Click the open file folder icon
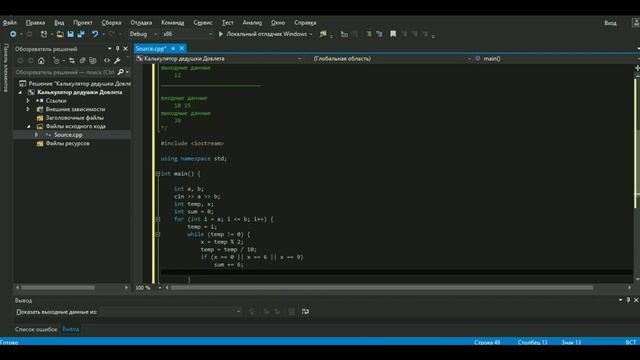This screenshot has width=640, height=360. 60,34
